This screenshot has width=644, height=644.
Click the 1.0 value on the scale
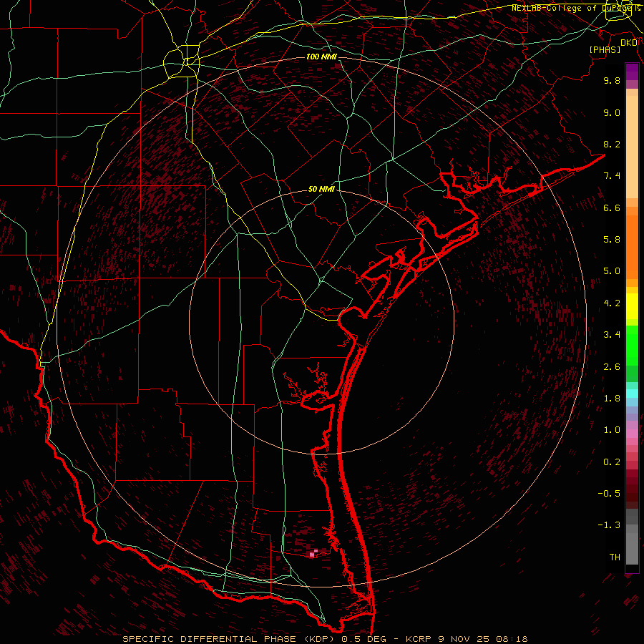(612, 430)
